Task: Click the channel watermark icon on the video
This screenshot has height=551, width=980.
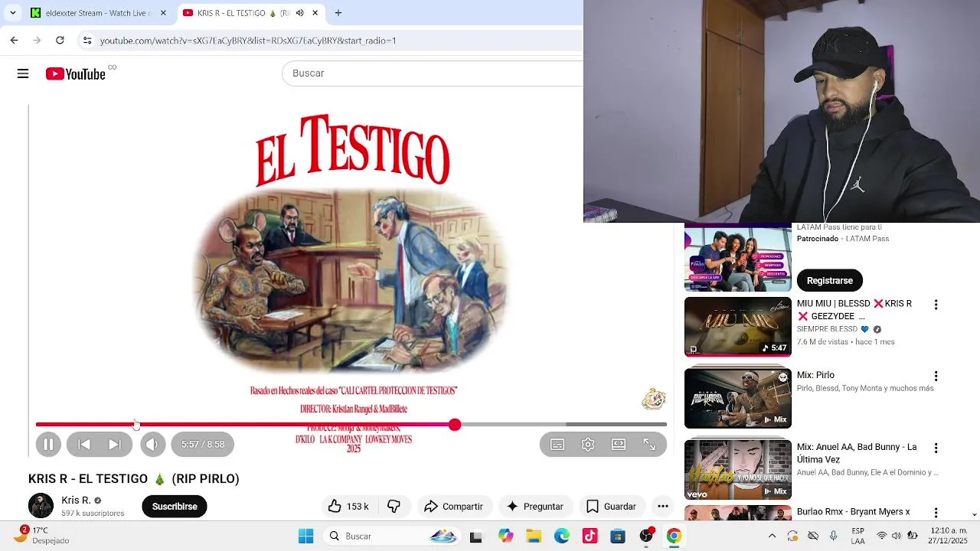Action: [x=653, y=399]
